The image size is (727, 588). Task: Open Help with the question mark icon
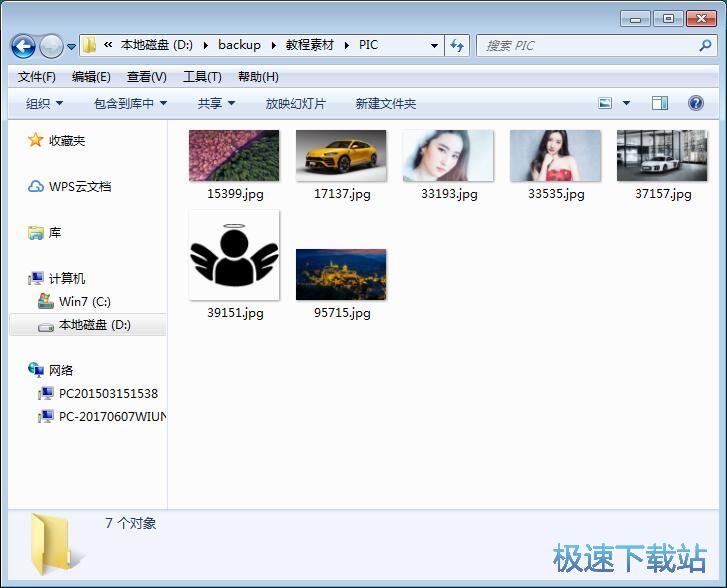[x=695, y=103]
